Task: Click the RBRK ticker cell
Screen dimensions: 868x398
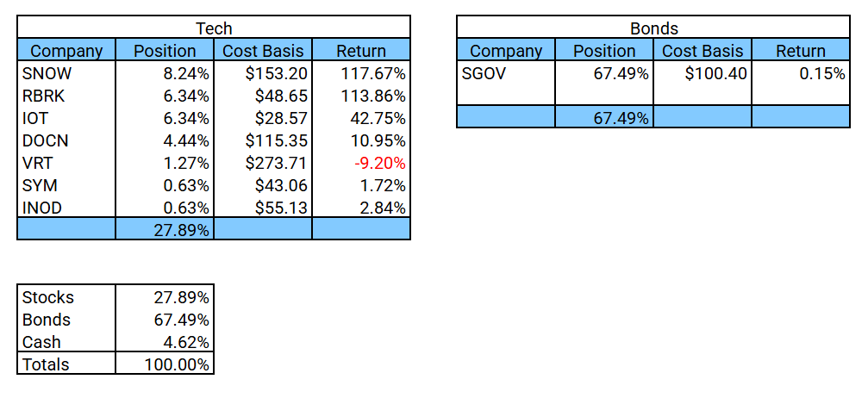Action: pyautogui.click(x=66, y=96)
